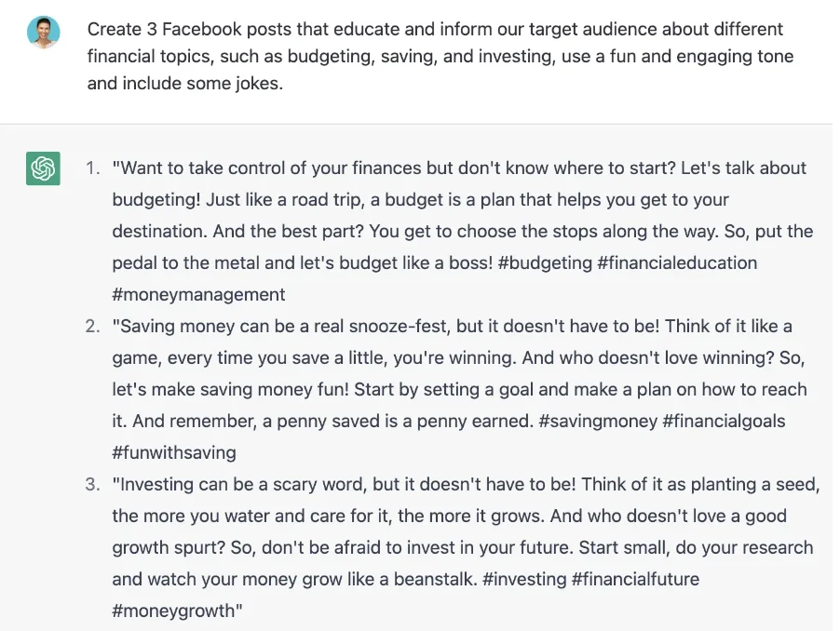The width and height of the screenshot is (840, 631).
Task: Click list number 1 of the response
Action: (92, 168)
